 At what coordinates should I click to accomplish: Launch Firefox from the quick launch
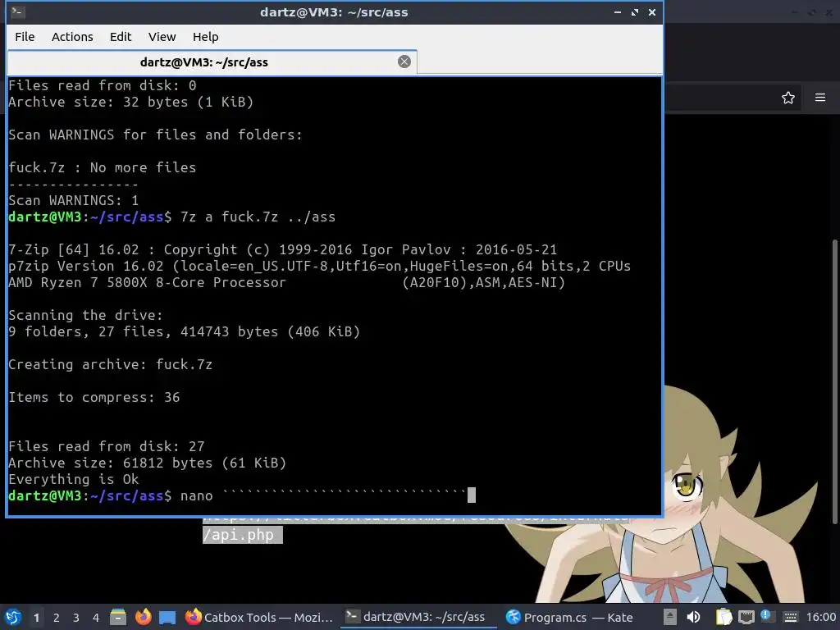143,617
